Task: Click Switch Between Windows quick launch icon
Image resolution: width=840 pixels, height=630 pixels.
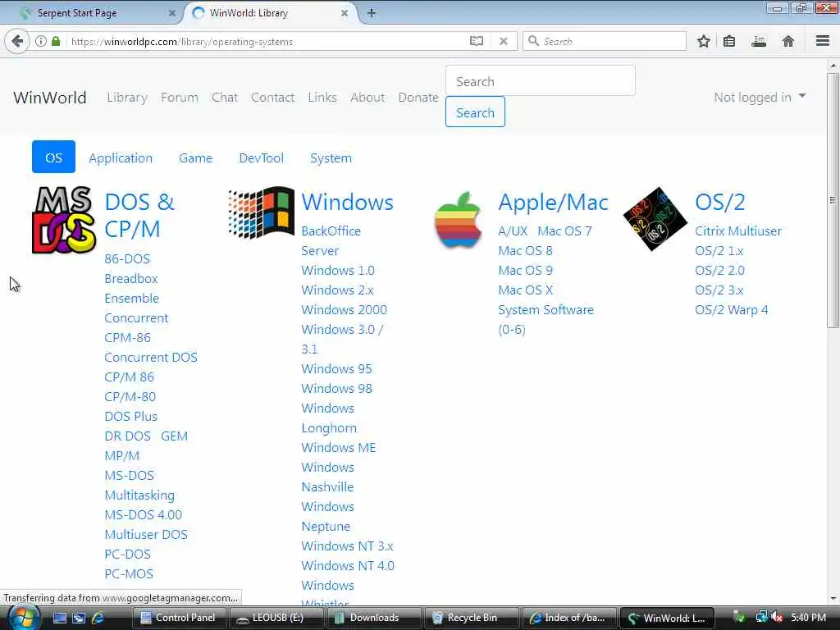Action: coord(79,618)
